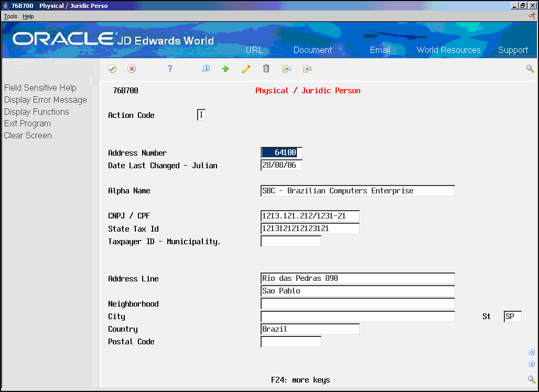Viewport: 539px width, 392px height.
Task: Click the Sao Pablo address line field
Action: (x=358, y=291)
